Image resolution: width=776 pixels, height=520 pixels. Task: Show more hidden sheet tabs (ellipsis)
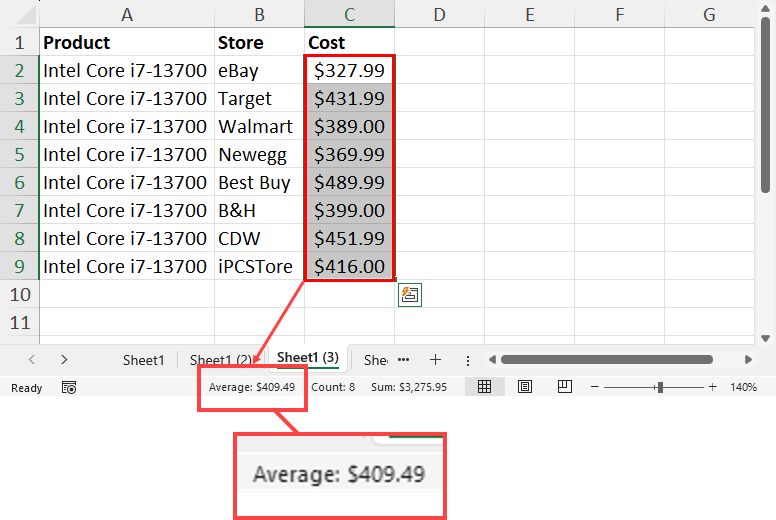pyautogui.click(x=404, y=360)
